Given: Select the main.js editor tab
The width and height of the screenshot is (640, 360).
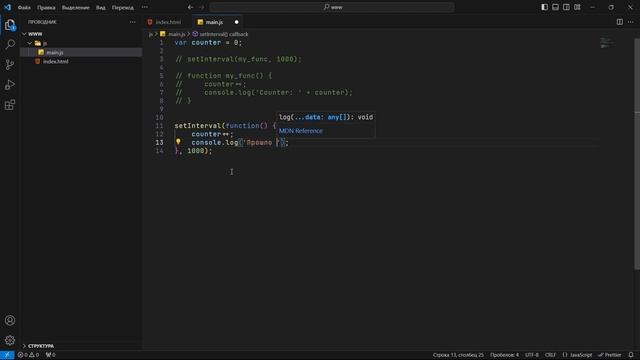Looking at the screenshot, I should (216, 22).
